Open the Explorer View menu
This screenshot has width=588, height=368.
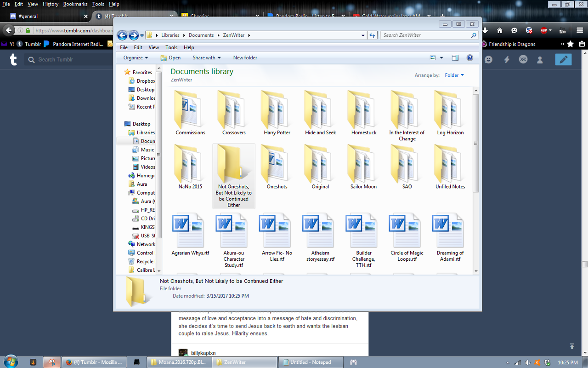pos(154,47)
